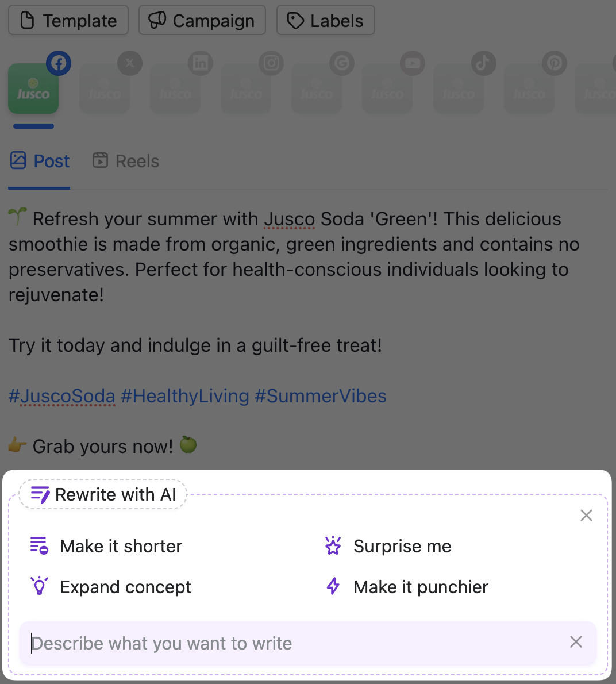Clear the AI prompt input field
616x684 pixels.
(x=576, y=642)
